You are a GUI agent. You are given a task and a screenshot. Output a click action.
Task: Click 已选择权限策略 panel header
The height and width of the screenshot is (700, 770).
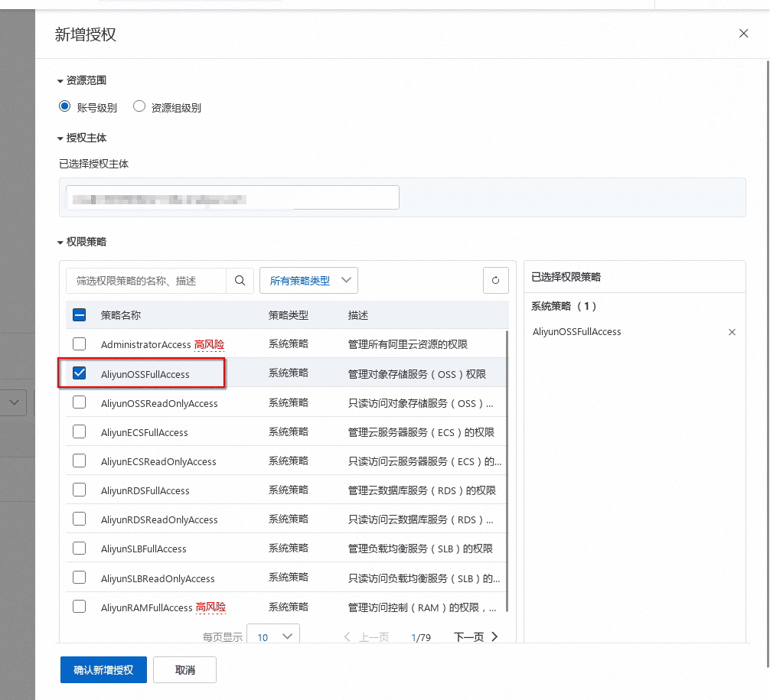[566, 277]
